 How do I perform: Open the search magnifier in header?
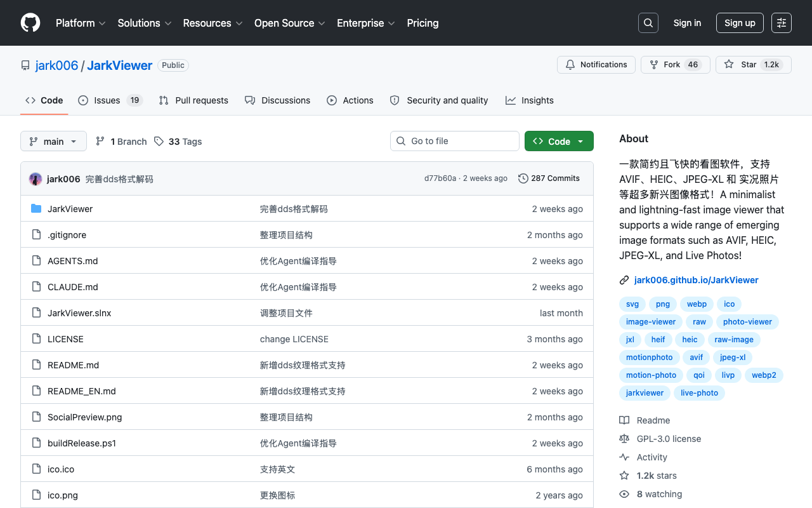tap(648, 23)
